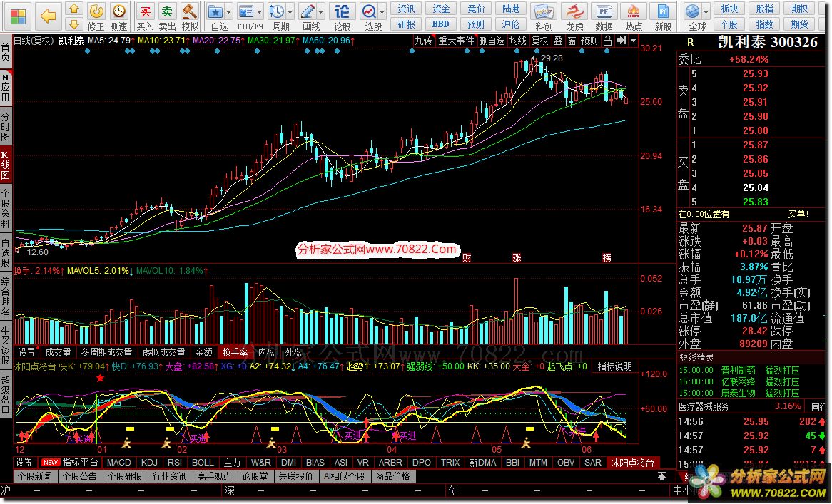Click the 指标说明 button

615,366
